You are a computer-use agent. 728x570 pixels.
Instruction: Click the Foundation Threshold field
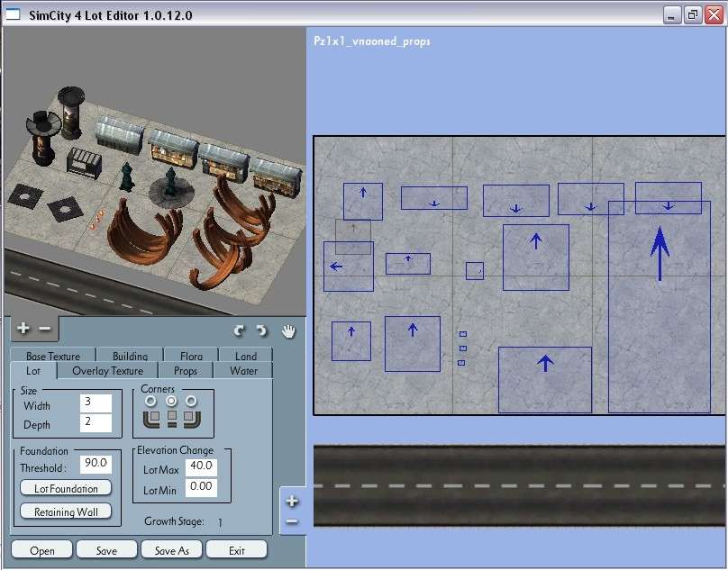pyautogui.click(x=96, y=464)
